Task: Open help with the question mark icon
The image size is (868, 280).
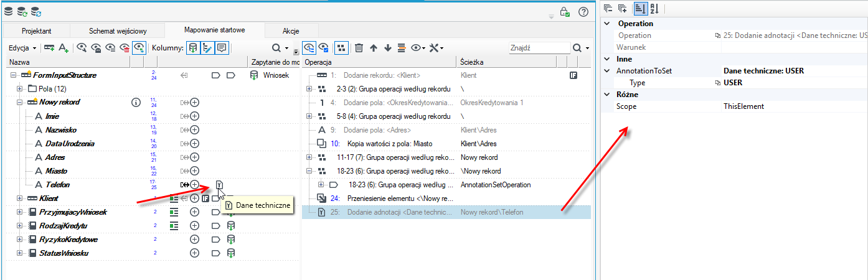Action: [x=583, y=11]
